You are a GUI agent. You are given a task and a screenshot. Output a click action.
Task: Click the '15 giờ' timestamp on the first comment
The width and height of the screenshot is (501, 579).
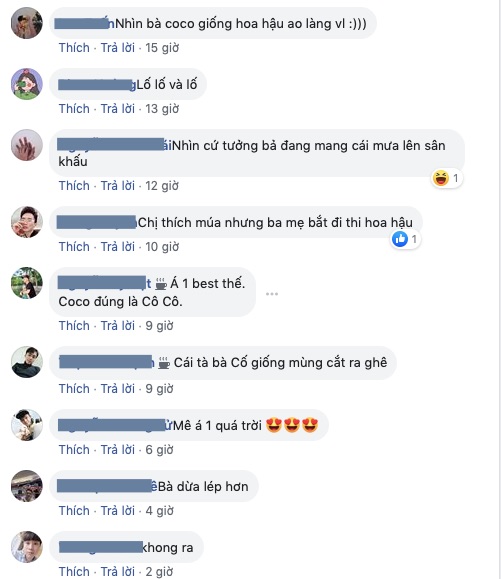coord(162,48)
